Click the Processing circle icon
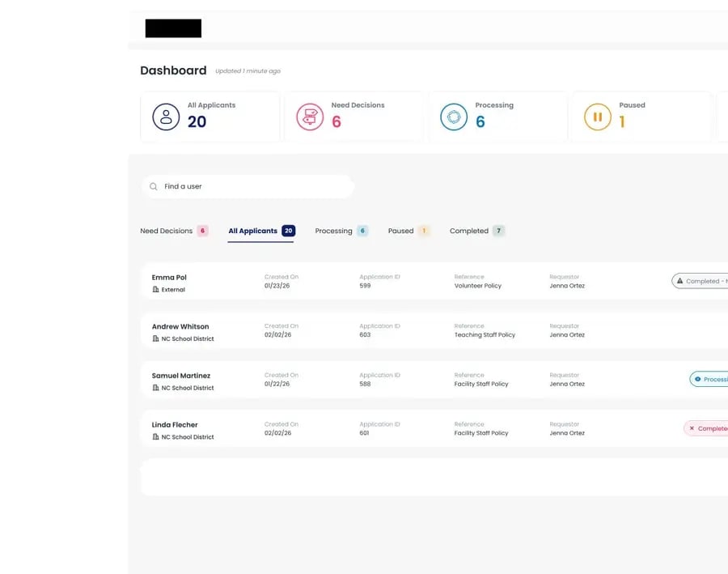The width and height of the screenshot is (728, 574). pos(454,117)
